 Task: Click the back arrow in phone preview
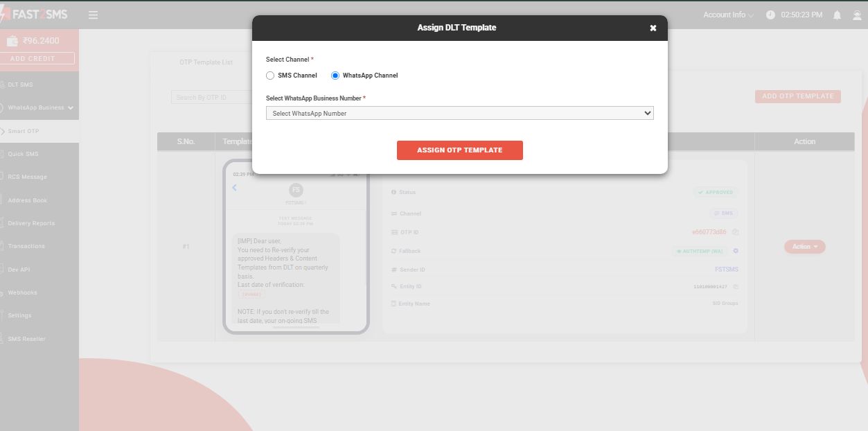coord(234,188)
